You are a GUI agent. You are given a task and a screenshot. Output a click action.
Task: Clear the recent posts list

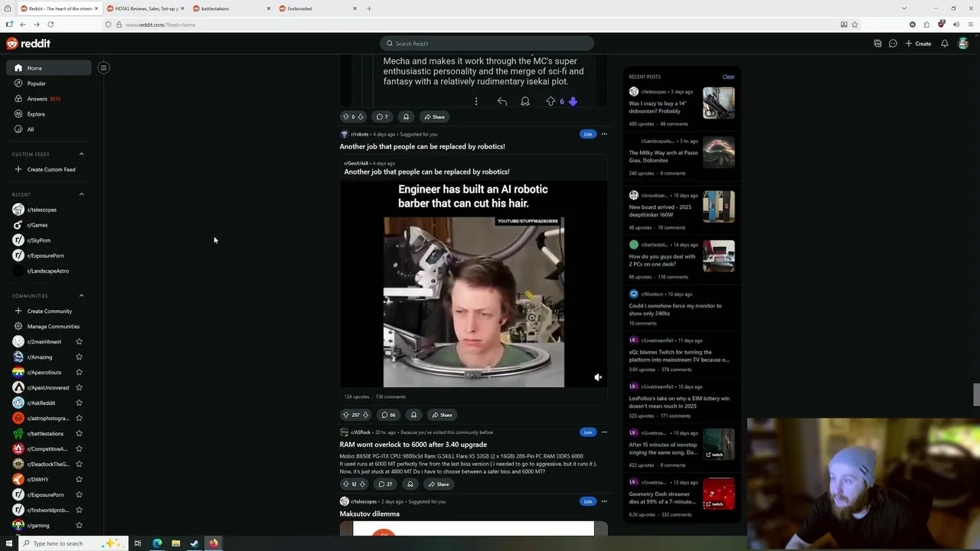pyautogui.click(x=728, y=77)
